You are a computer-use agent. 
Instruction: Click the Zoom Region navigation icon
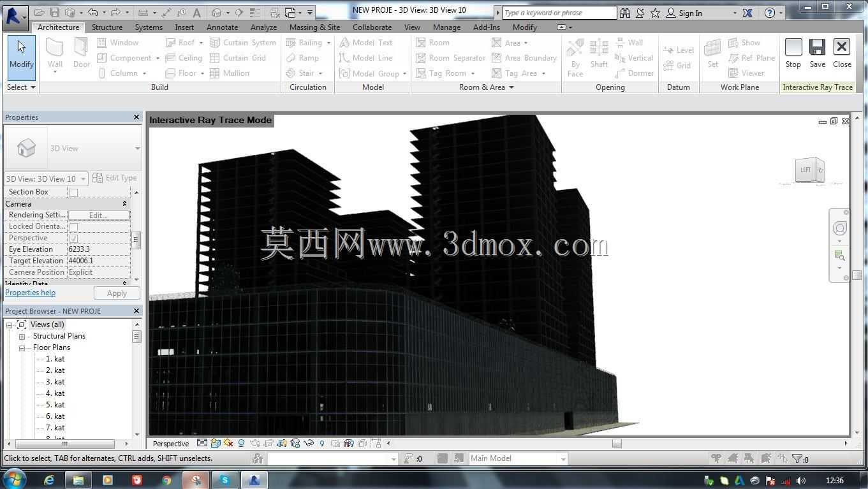840,256
